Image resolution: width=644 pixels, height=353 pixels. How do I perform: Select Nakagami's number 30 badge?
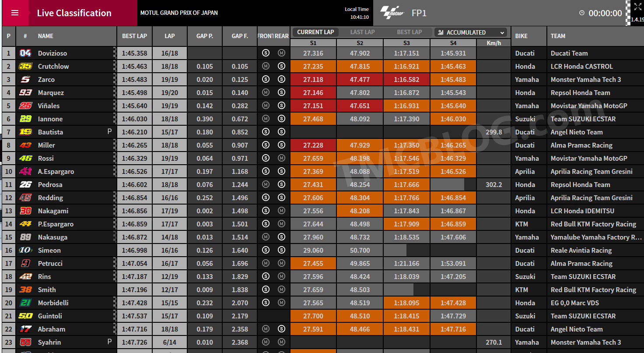click(25, 211)
